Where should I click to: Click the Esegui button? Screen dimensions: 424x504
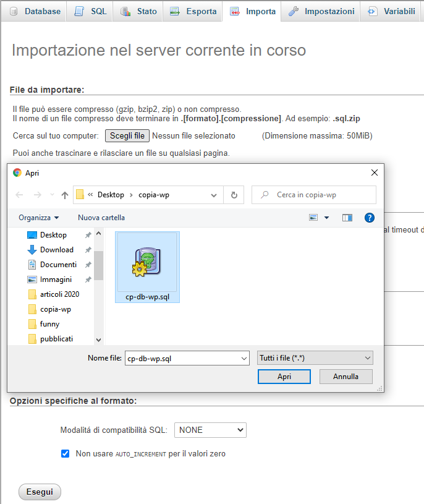(x=40, y=492)
